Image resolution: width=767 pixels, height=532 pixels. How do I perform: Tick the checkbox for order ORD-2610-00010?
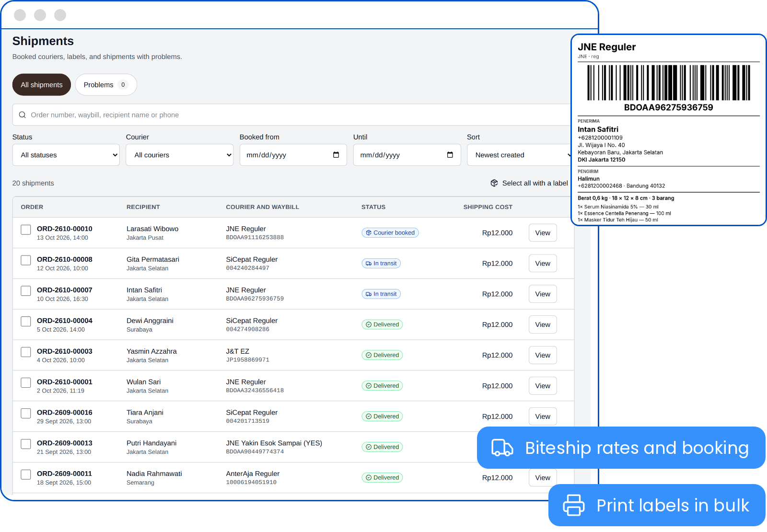click(x=26, y=230)
